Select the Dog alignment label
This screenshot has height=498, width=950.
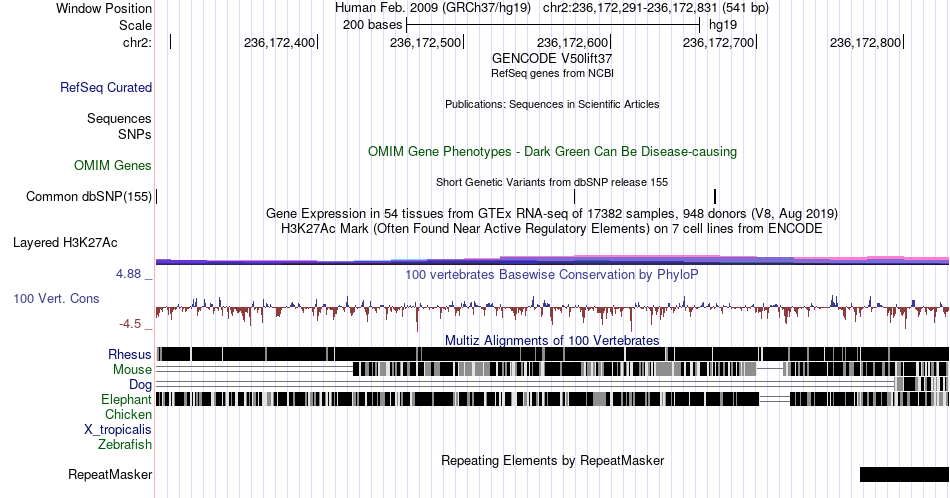click(x=140, y=385)
